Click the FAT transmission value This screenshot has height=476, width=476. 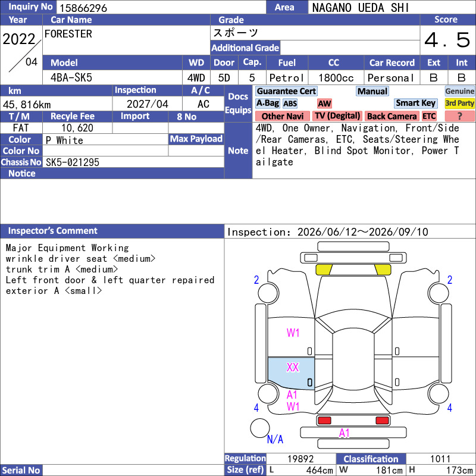pos(21,128)
